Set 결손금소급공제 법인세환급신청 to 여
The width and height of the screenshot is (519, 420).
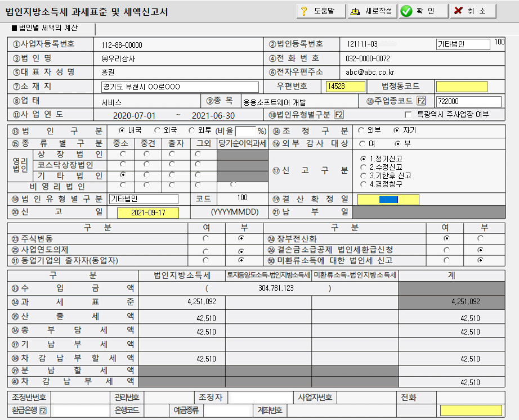click(x=446, y=250)
